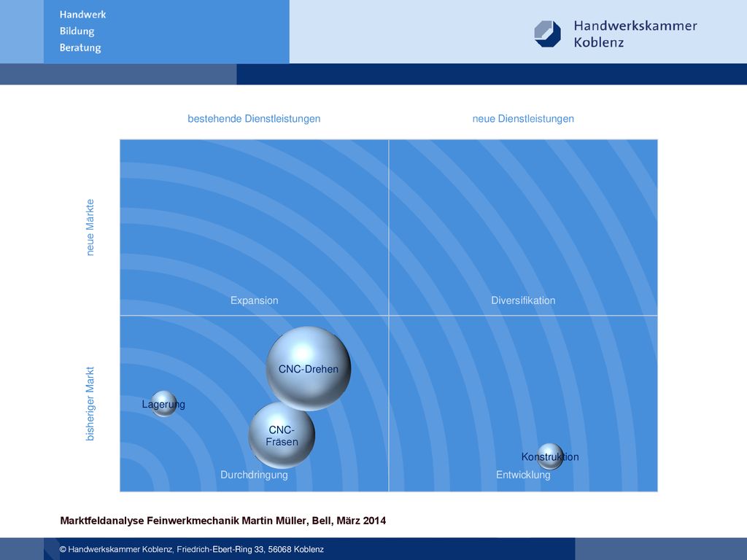
Task: Click the 'Diversifikation' quadrant label
Action: (523, 300)
